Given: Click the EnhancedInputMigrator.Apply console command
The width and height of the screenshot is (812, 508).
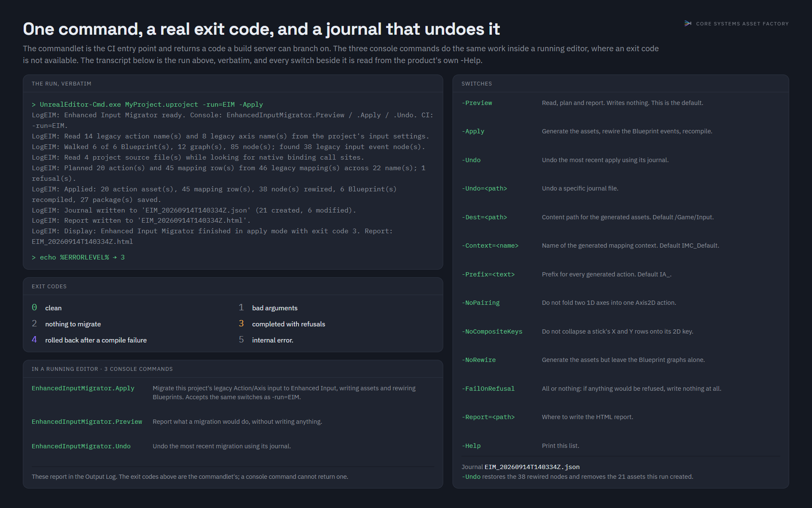Looking at the screenshot, I should [x=83, y=389].
